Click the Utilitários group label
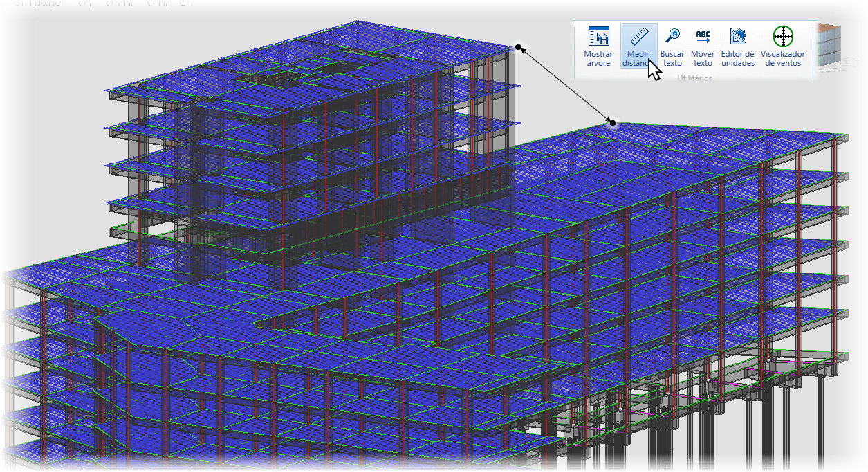The width and height of the screenshot is (868, 472). point(694,78)
